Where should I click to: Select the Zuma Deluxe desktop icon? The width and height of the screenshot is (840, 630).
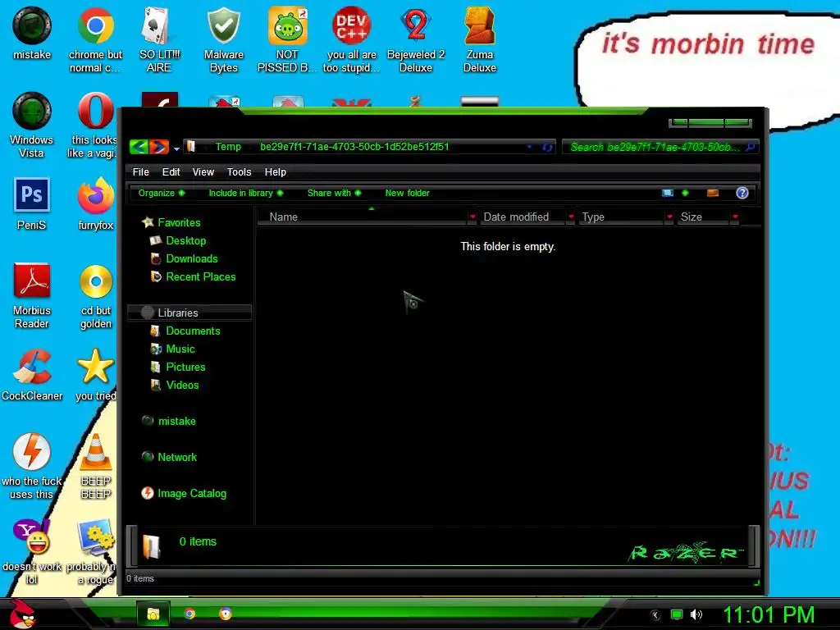[x=479, y=39]
